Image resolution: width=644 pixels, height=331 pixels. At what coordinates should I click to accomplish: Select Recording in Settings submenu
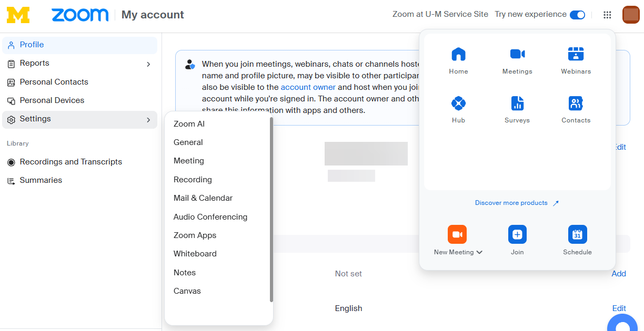click(193, 180)
